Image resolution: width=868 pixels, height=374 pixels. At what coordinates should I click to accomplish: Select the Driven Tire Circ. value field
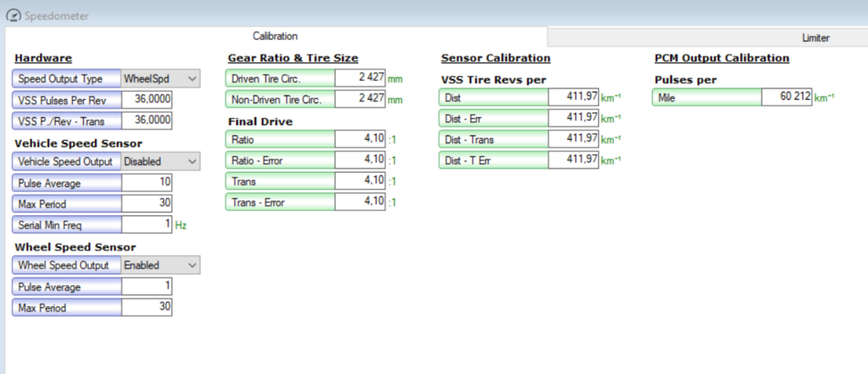click(359, 78)
